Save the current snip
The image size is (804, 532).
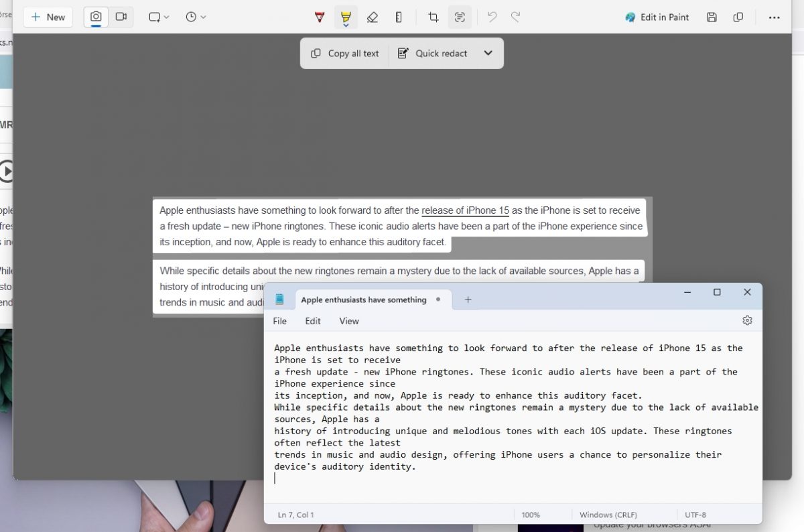pos(712,17)
